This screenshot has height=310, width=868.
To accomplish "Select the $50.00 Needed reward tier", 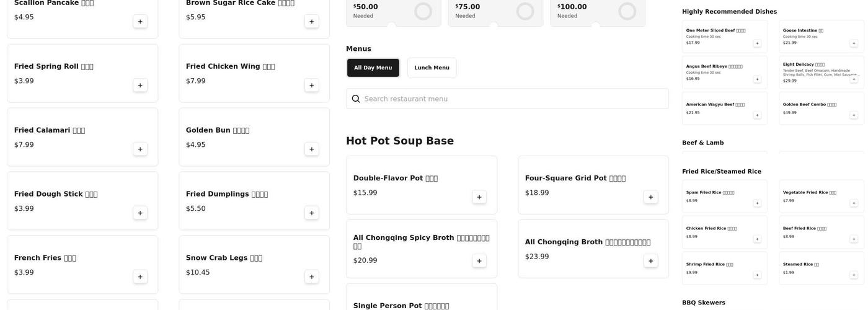I will click(378, 11).
